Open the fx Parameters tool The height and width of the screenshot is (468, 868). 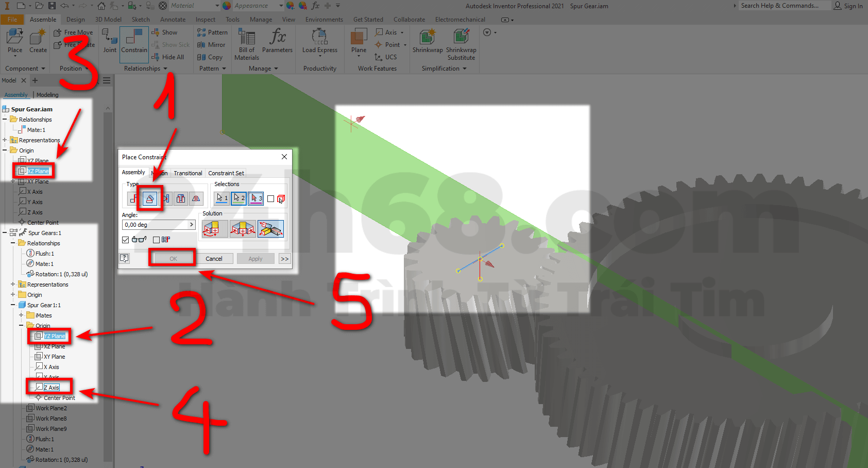tap(277, 41)
